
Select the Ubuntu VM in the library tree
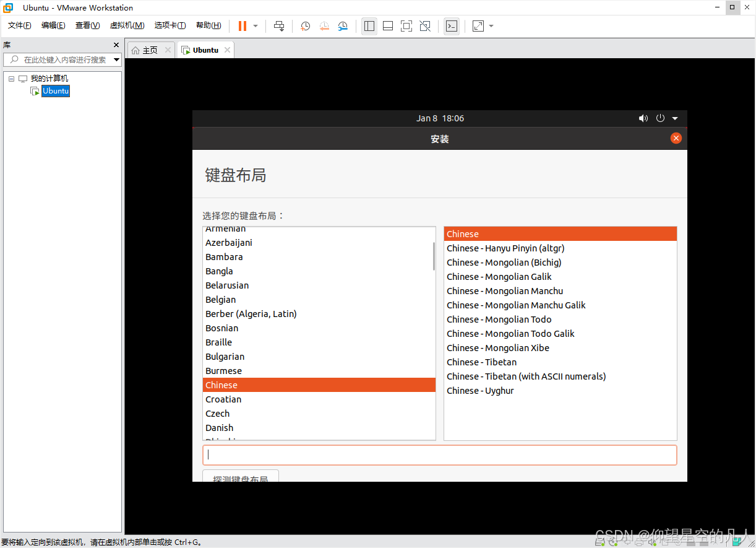click(x=56, y=91)
